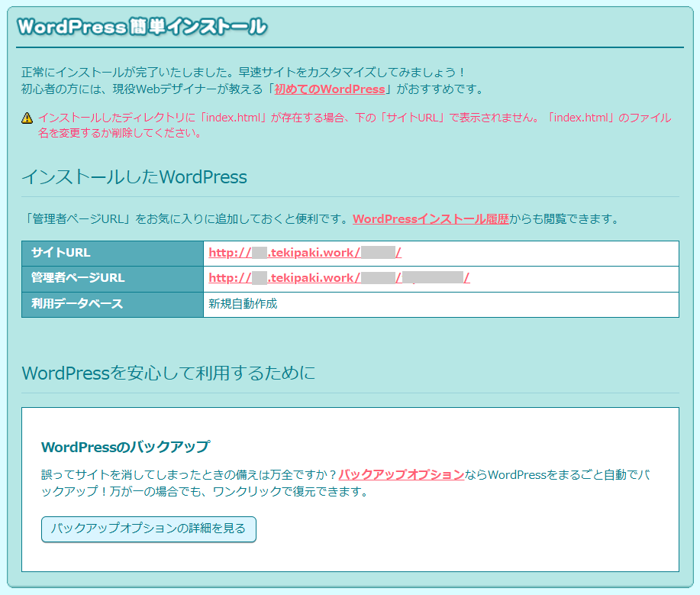The image size is (700, 595).
Task: Open the installed site URL link
Action: coord(305,253)
